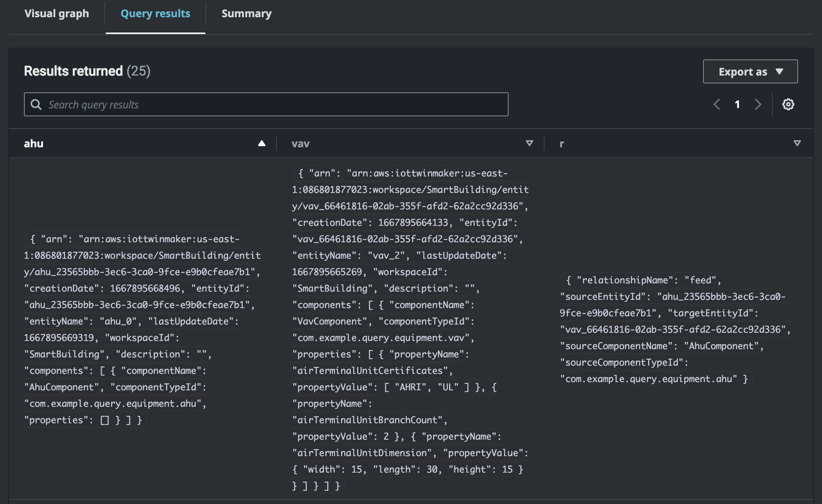Click the ahu column sort ascending icon

pos(263,143)
